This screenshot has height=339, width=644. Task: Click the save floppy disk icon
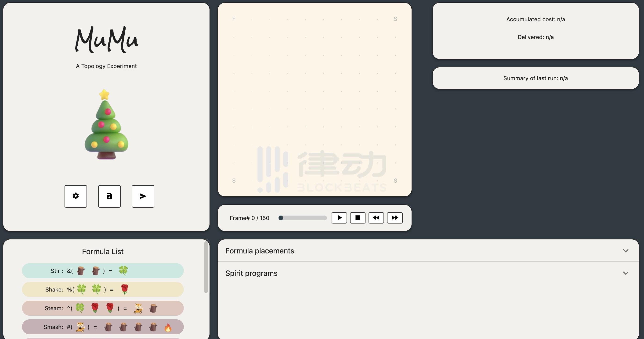coord(109,196)
